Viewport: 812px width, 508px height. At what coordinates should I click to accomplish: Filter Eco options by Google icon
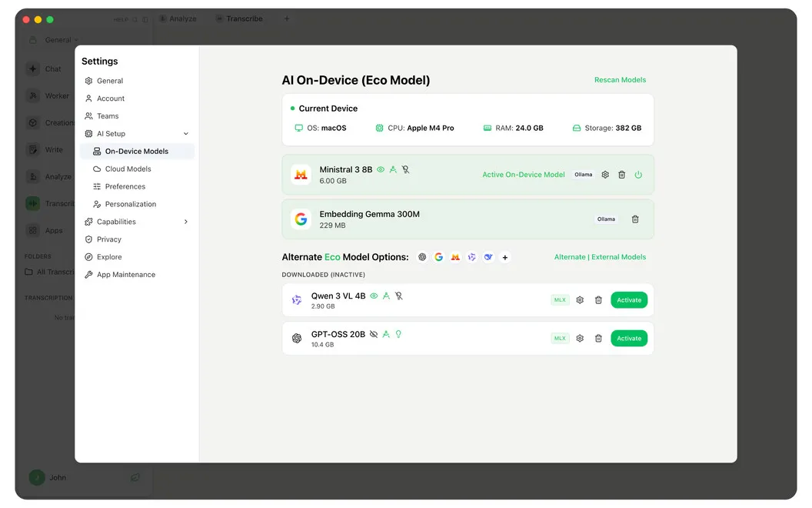[x=438, y=257]
